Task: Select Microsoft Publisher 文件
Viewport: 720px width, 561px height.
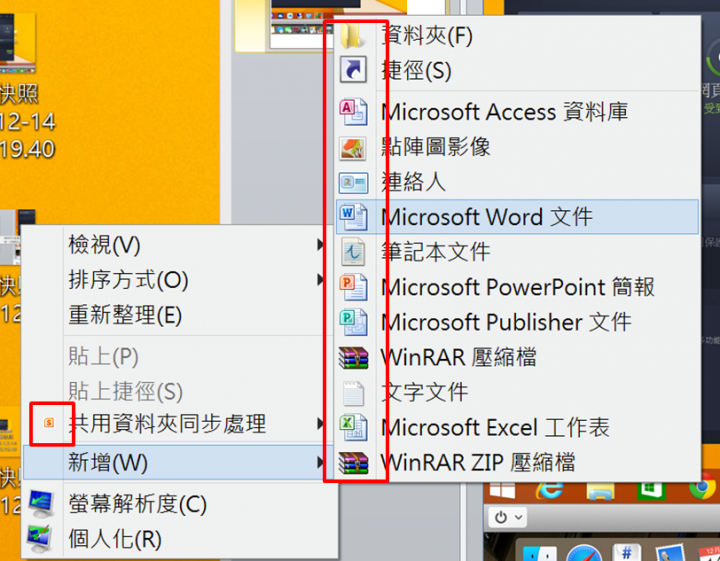Action: [518, 322]
